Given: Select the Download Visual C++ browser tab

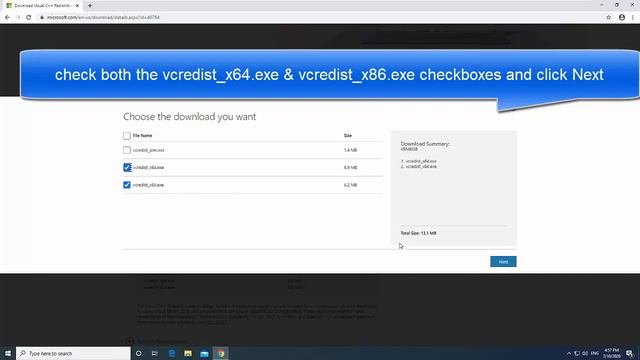Looking at the screenshot, I should 42,6.
